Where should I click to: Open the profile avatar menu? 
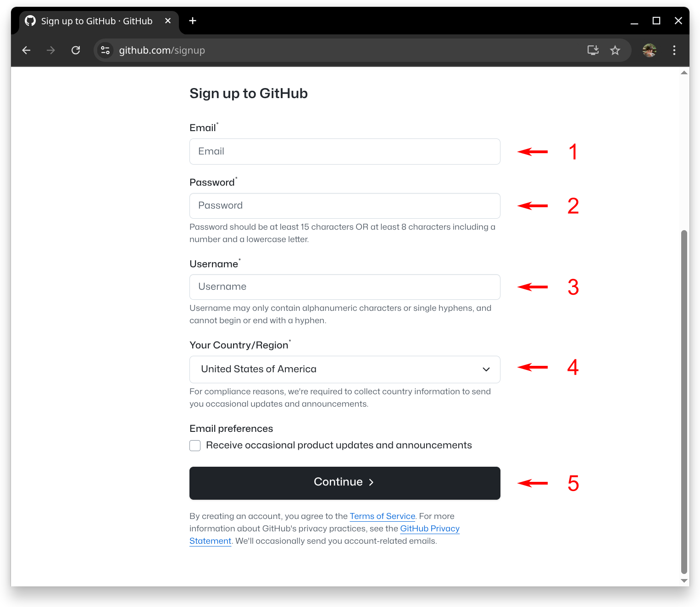point(650,50)
